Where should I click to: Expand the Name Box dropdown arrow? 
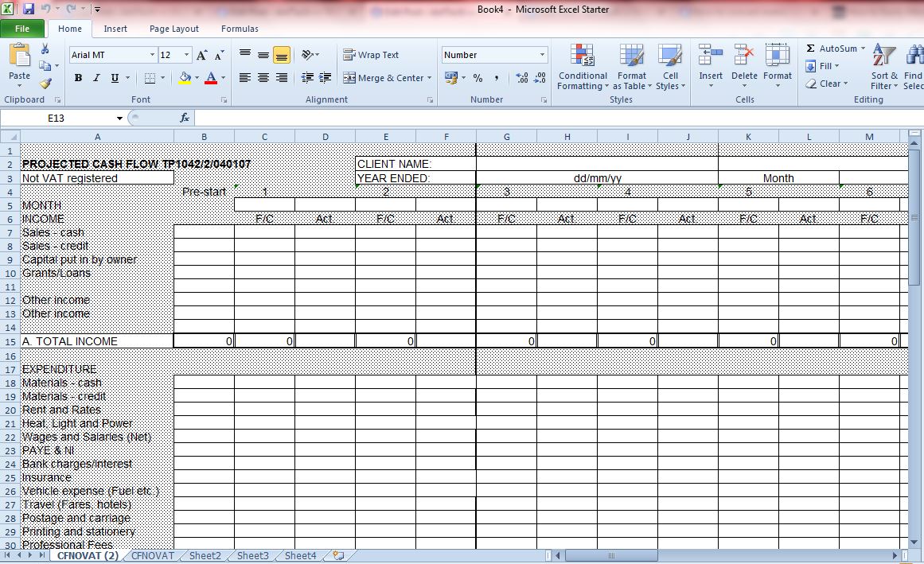(x=119, y=119)
